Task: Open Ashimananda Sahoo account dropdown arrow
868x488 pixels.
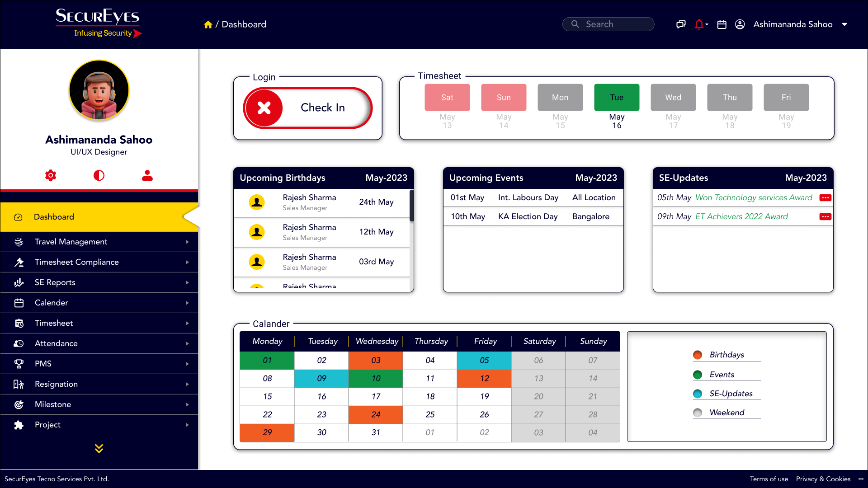Action: pos(844,24)
